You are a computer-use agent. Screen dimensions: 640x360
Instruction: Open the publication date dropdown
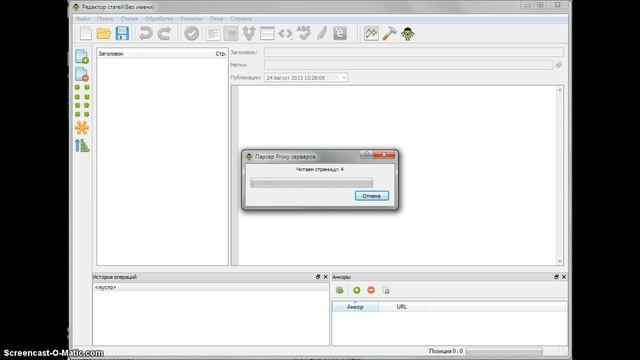[x=344, y=78]
